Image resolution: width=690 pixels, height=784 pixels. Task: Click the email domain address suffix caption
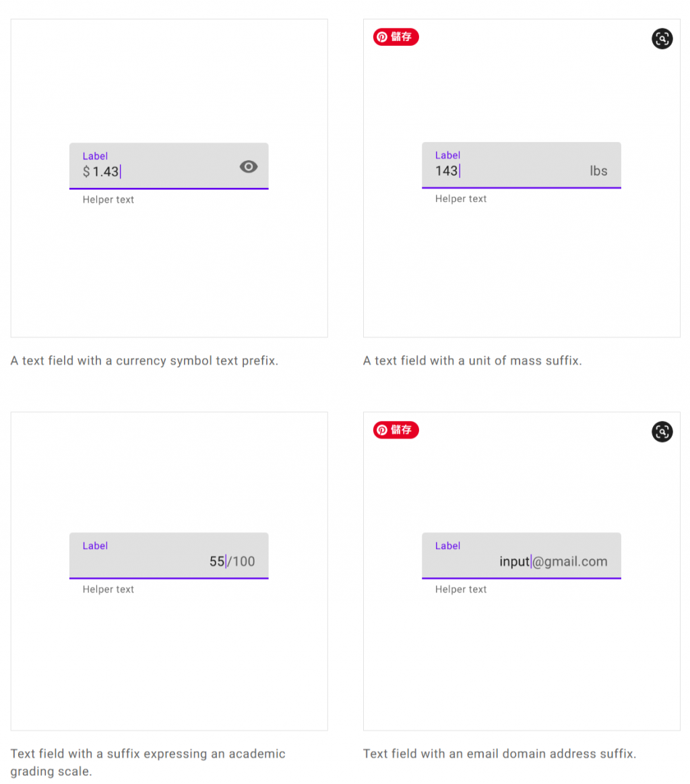coord(499,754)
